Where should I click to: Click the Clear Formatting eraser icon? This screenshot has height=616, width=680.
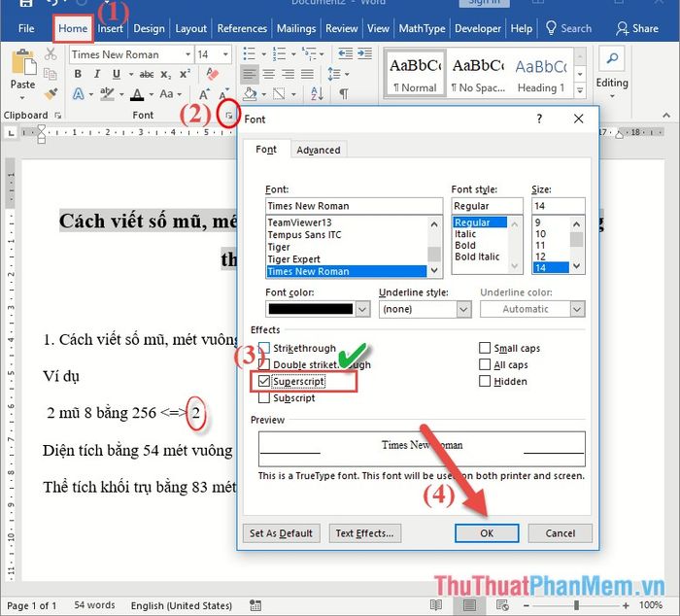(212, 74)
